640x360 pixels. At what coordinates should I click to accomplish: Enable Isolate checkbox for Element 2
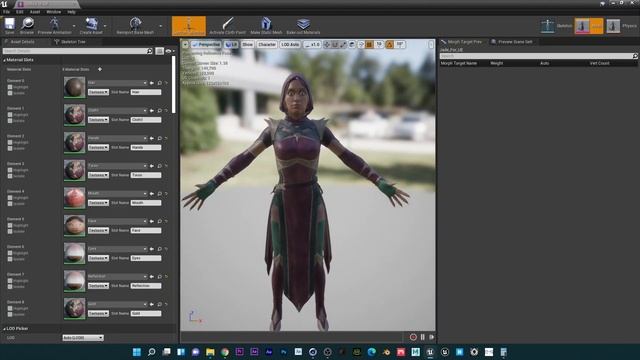tap(10, 149)
